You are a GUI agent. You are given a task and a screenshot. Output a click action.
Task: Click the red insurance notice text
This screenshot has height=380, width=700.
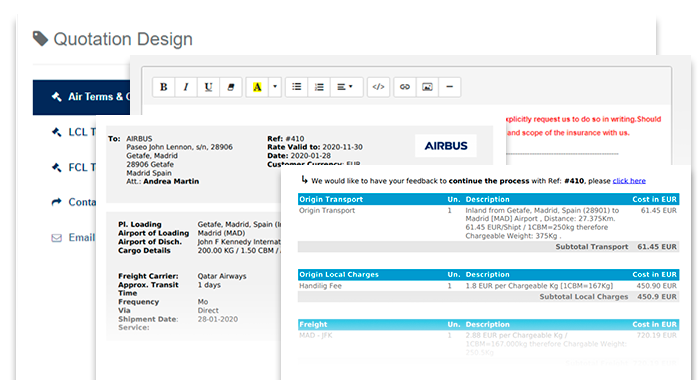pyautogui.click(x=583, y=126)
